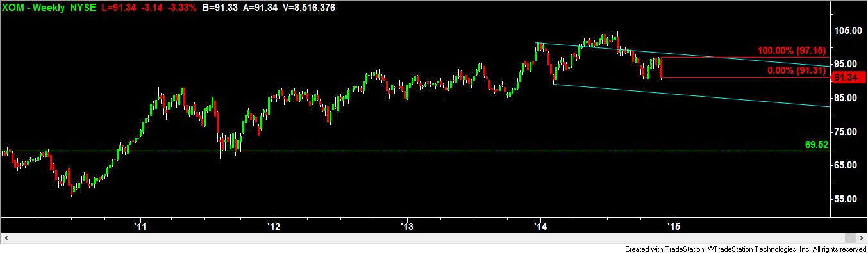868x253 pixels.
Task: Click the '13 year marker on the time axis
Action: pos(407,225)
